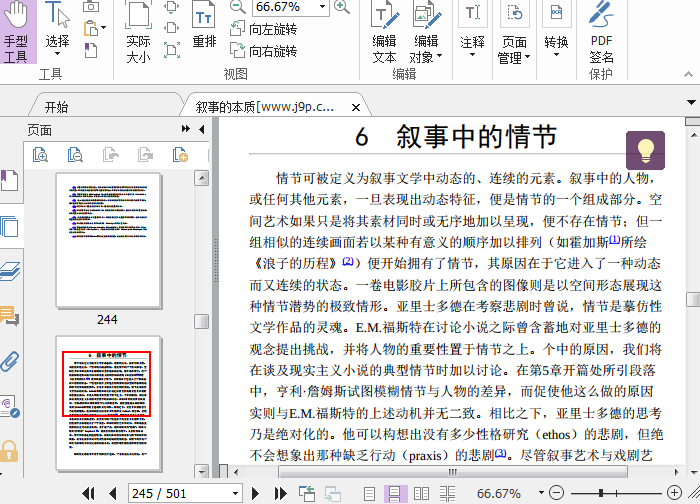
Task: Follow footnote link (2) after 浪子的历程
Action: [348, 261]
